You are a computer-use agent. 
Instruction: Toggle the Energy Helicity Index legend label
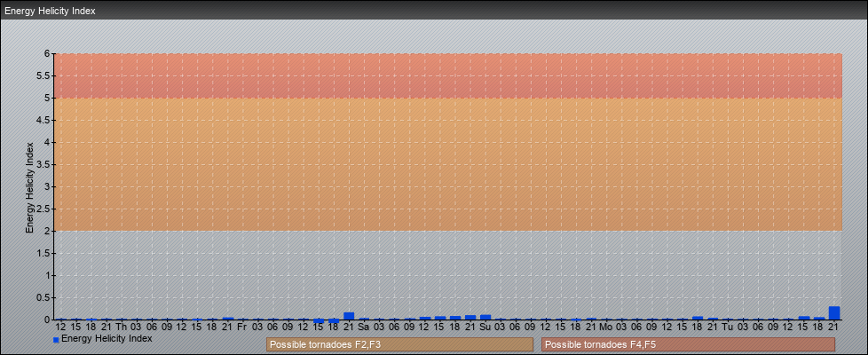[107, 338]
